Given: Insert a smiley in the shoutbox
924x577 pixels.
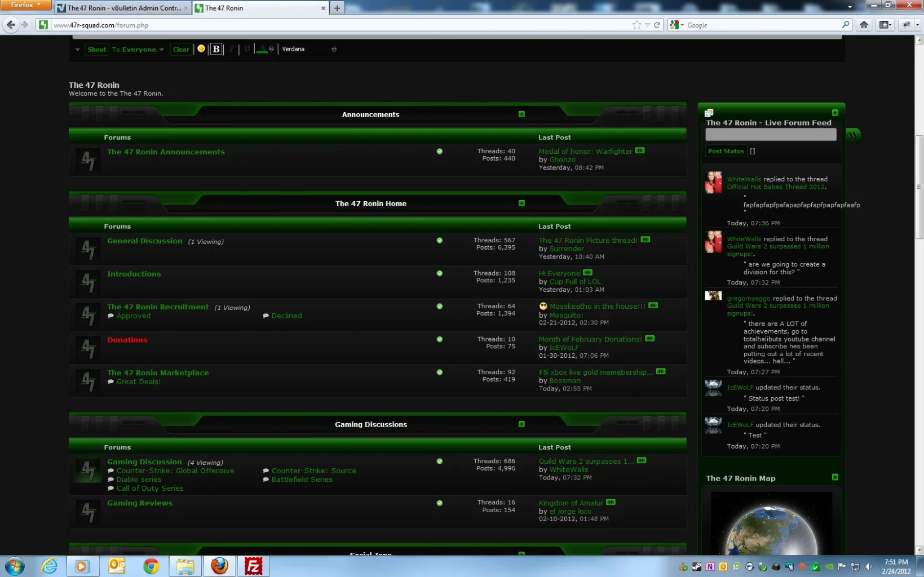Looking at the screenshot, I should click(x=201, y=48).
